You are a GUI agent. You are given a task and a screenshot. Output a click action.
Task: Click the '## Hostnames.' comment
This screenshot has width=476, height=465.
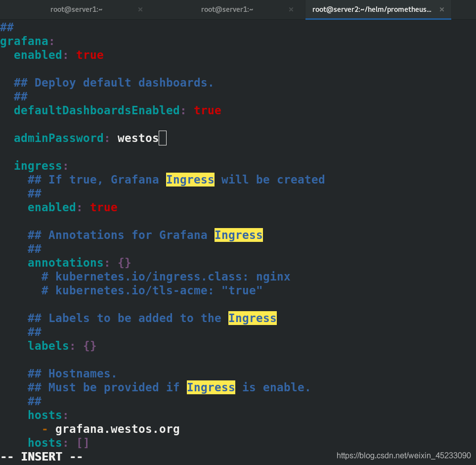coord(72,373)
